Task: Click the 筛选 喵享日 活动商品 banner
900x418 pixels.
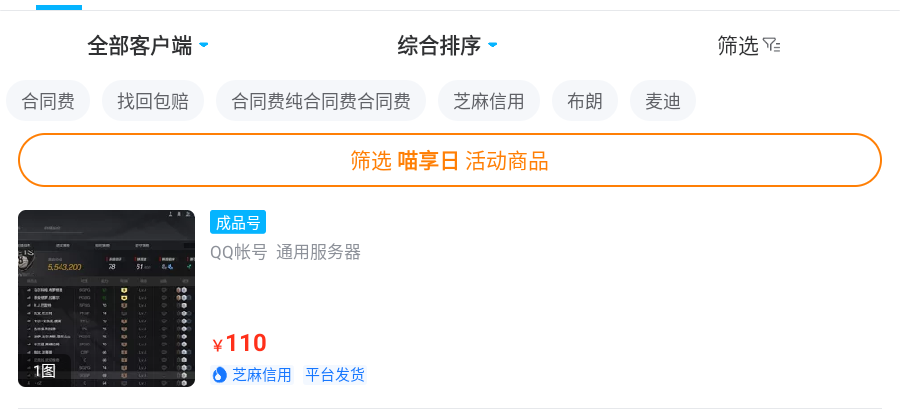Action: point(450,160)
